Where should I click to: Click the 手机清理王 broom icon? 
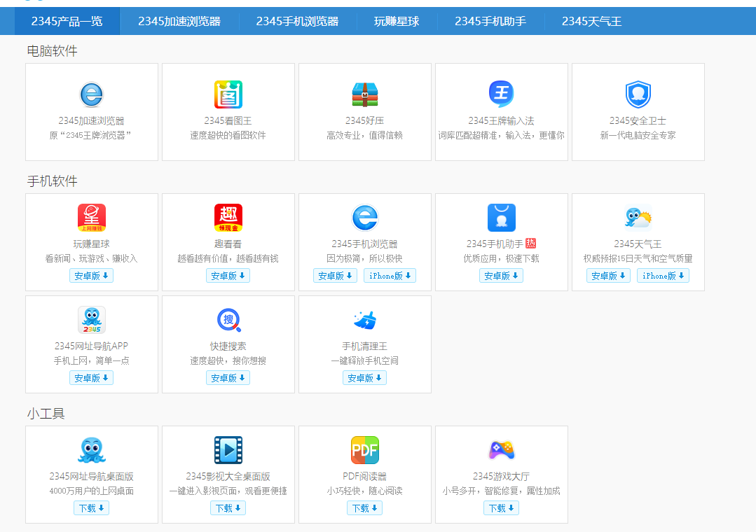pyautogui.click(x=364, y=320)
